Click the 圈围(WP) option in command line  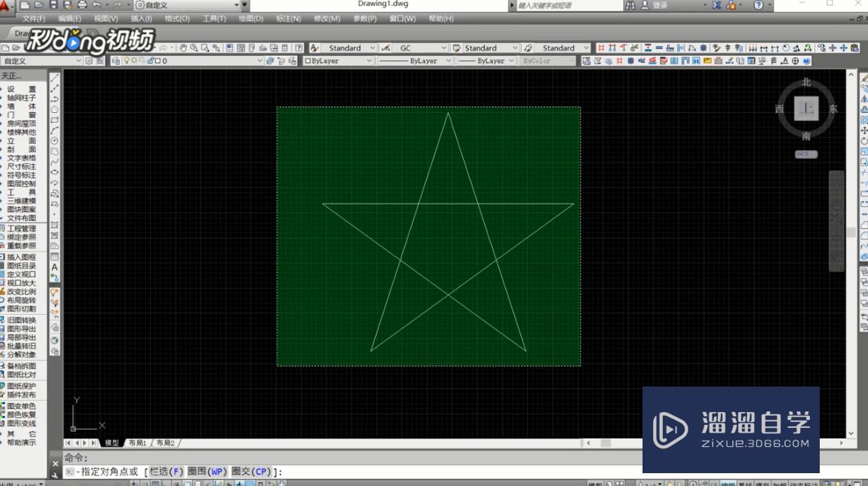(x=207, y=472)
